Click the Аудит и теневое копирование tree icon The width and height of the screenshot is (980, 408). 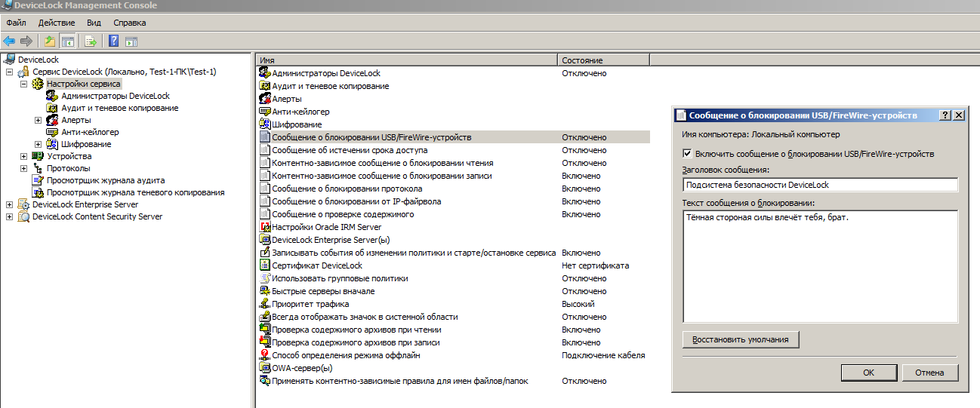(52, 108)
